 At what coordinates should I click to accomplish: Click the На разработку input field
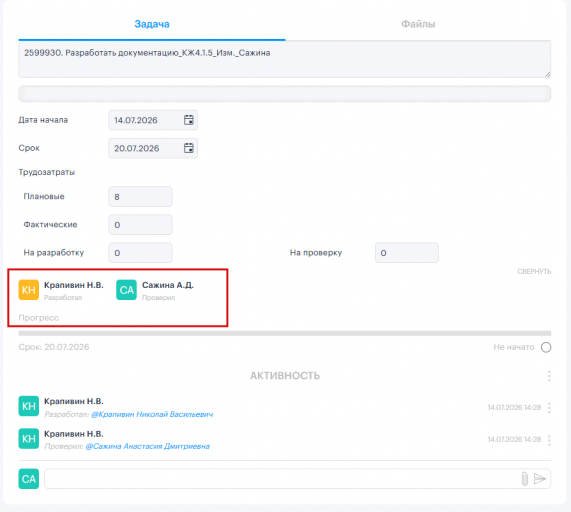(x=140, y=253)
